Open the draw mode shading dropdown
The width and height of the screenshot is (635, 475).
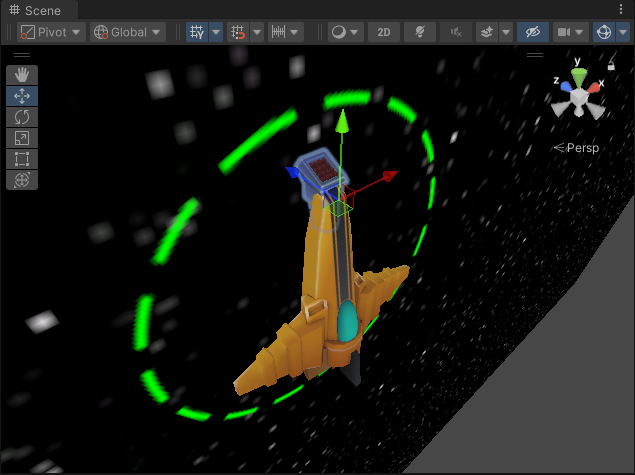click(345, 32)
